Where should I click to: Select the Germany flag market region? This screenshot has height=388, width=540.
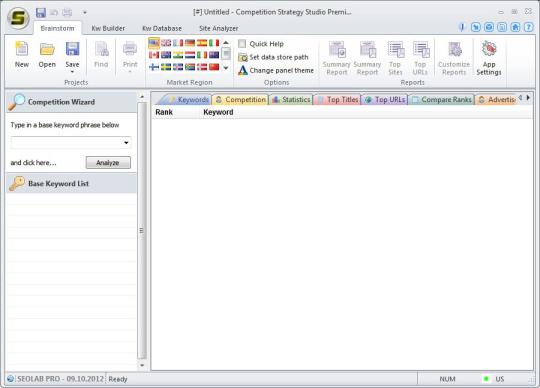(190, 43)
